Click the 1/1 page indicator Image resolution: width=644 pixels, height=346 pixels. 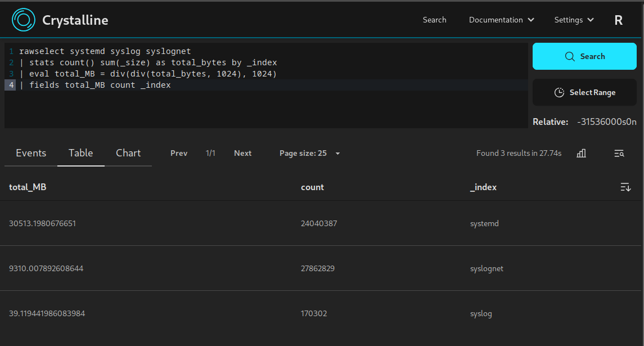coord(210,153)
